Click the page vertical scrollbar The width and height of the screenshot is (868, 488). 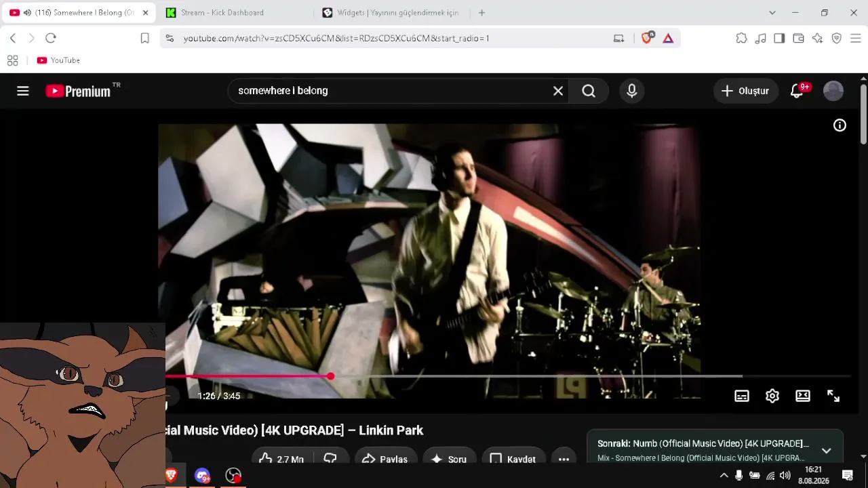coord(863,114)
